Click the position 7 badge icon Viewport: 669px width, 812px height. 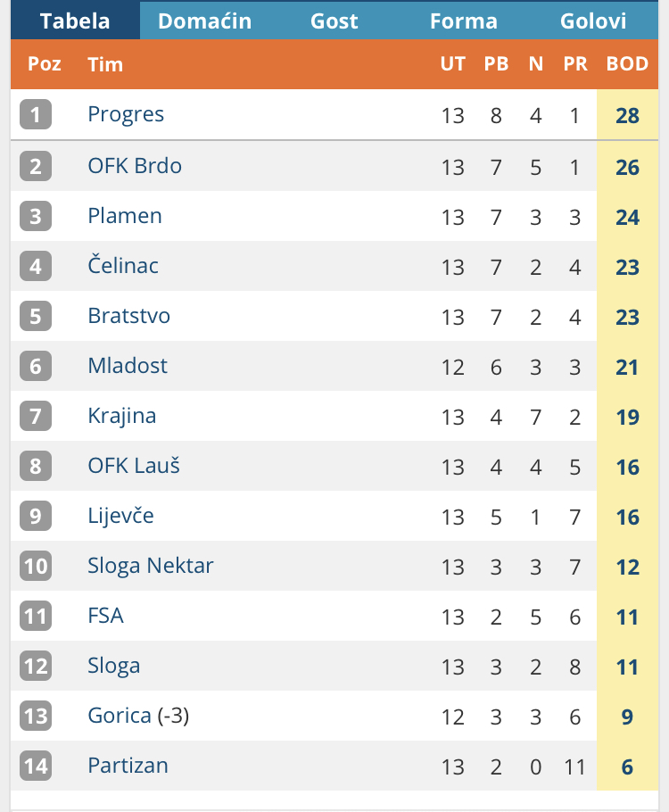tap(36, 416)
